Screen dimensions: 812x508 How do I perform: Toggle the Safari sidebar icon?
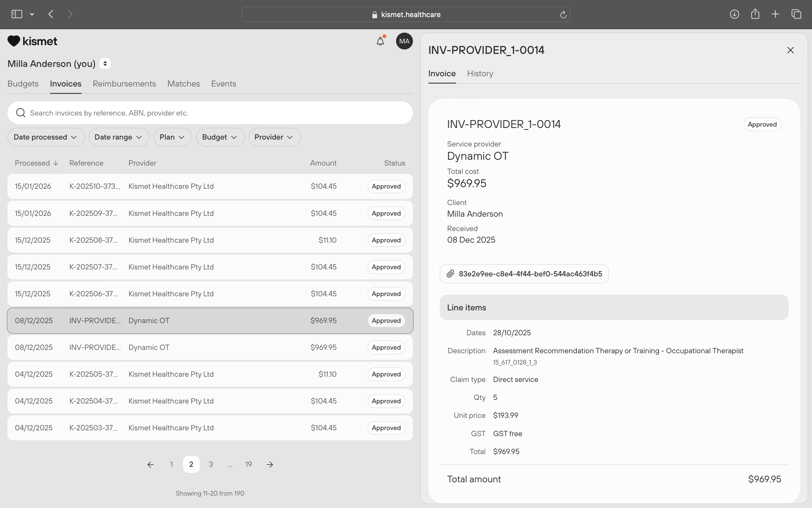point(17,14)
